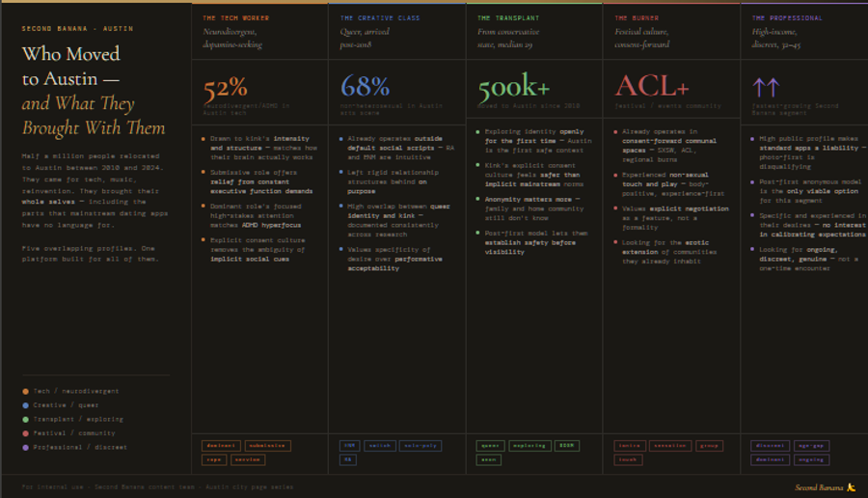The image size is (868, 498).
Task: Click the 'Second Banana' footer wordmark
Action: coord(819,487)
